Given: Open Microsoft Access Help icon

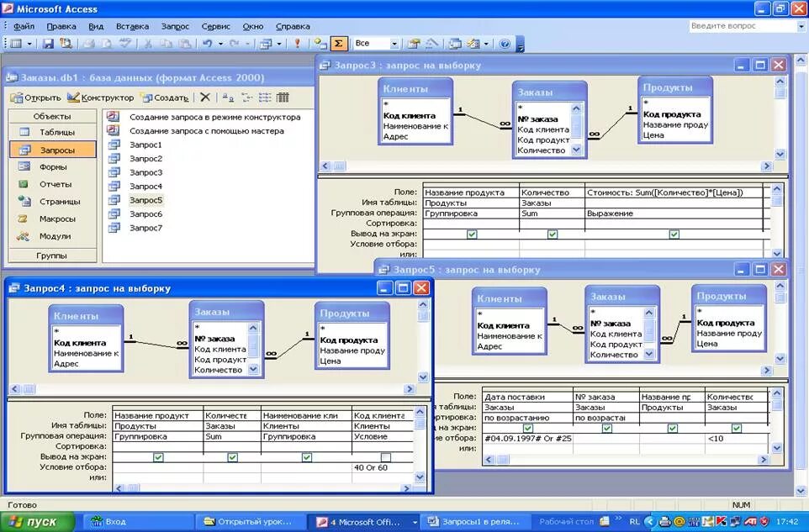Looking at the screenshot, I should (505, 44).
